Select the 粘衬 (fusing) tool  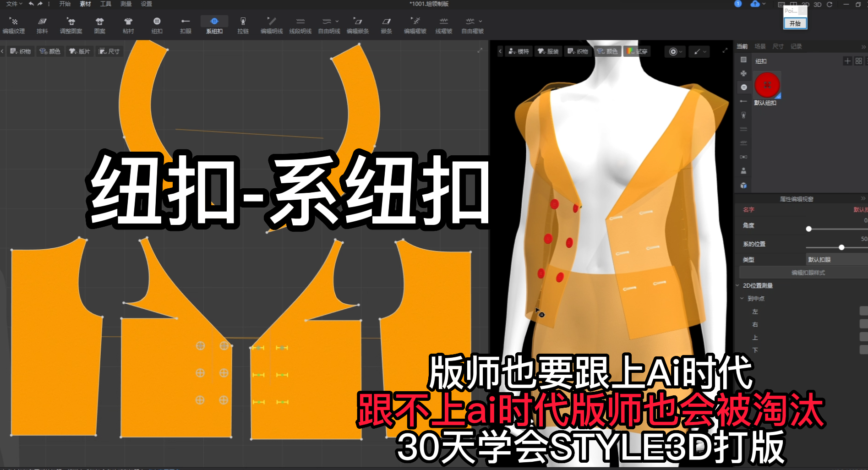pyautogui.click(x=128, y=26)
